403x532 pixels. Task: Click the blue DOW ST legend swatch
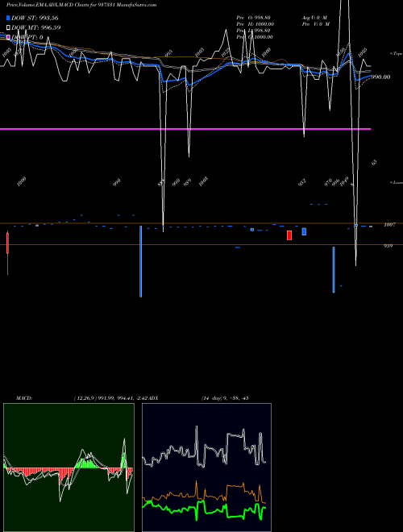pyautogui.click(x=8, y=18)
